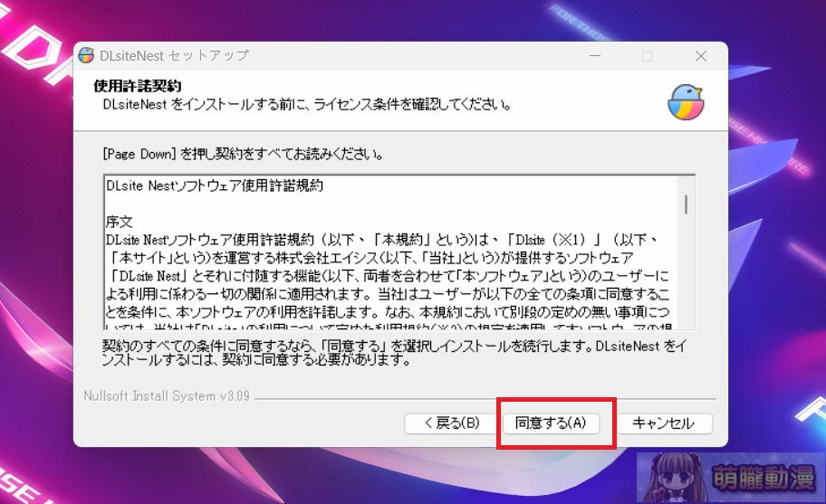Screen dimensions: 826x504
Task: Click the DLsiteNest セットアップ window title text
Action: point(174,56)
